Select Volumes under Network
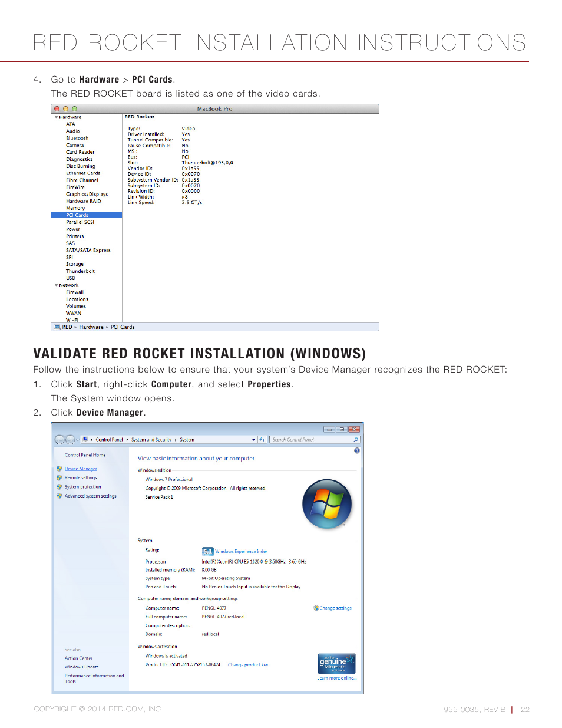The height and width of the screenshot is (728, 562). pyautogui.click(x=76, y=307)
